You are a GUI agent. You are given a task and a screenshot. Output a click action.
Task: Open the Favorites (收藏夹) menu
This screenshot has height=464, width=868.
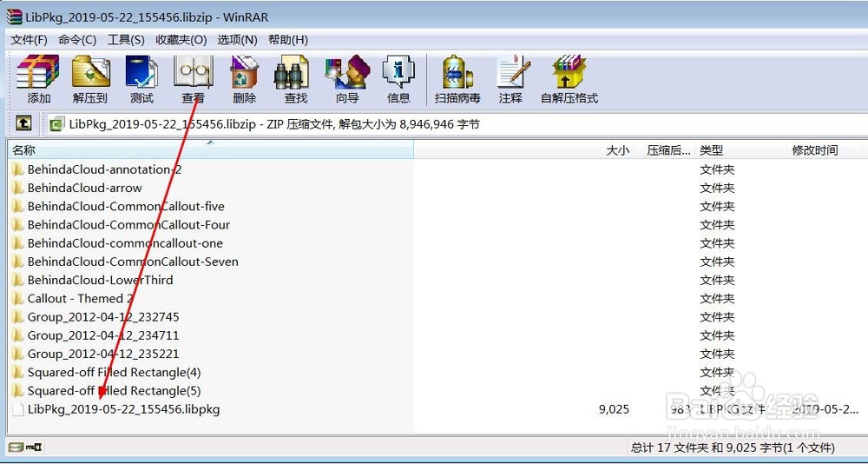click(181, 40)
